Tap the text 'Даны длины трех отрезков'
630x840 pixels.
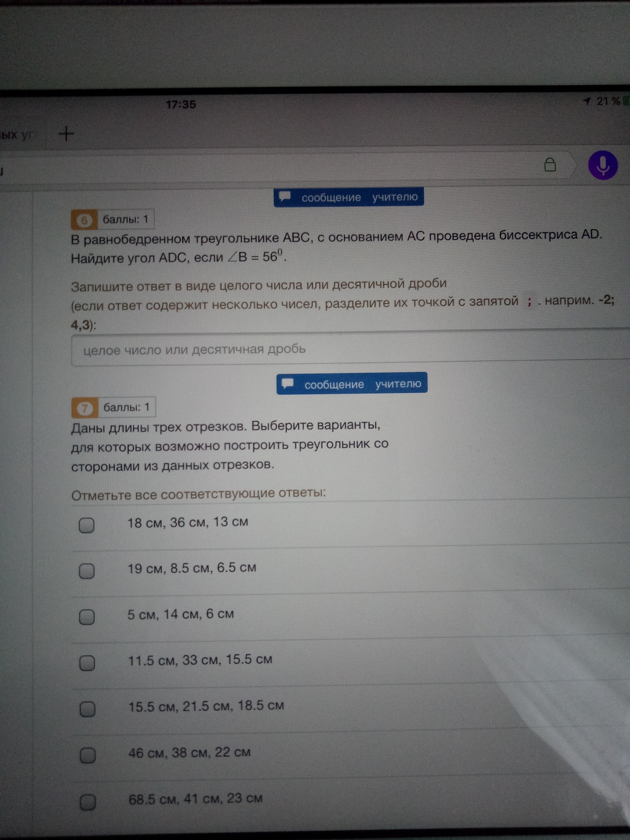159,428
